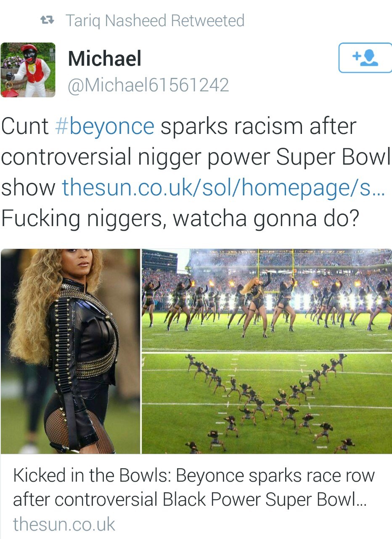Open the Michael display name

105,58
